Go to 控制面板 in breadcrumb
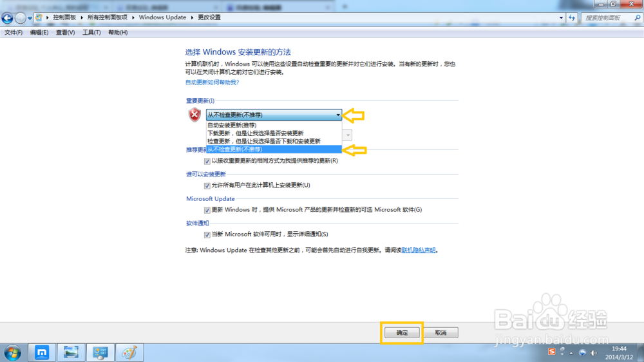The width and height of the screenshot is (644, 362). (64, 17)
